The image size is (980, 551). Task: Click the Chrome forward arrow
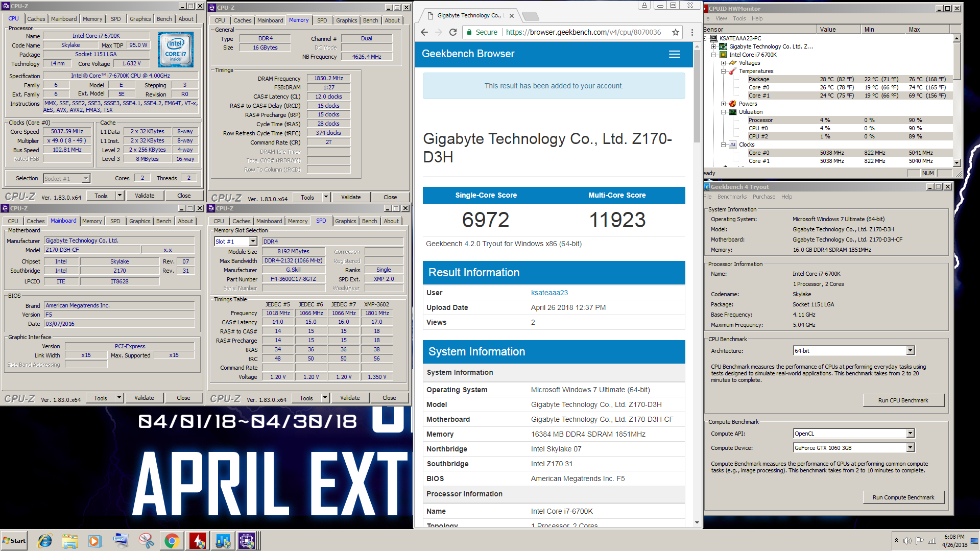coord(438,32)
